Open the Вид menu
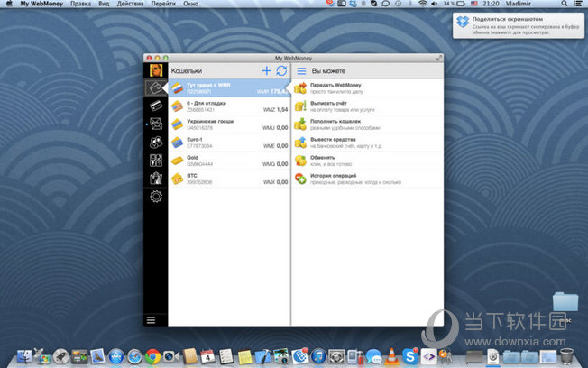The height and width of the screenshot is (368, 588). tap(104, 4)
